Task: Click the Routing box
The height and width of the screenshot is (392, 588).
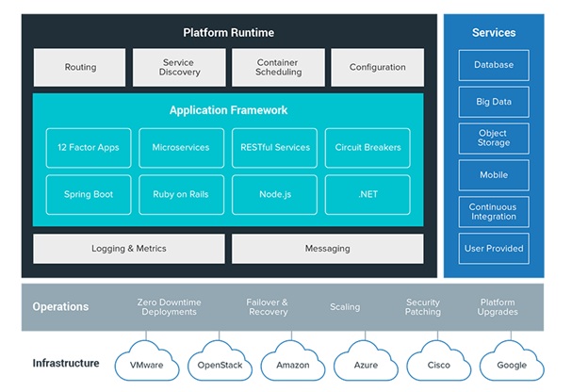Action: [79, 67]
